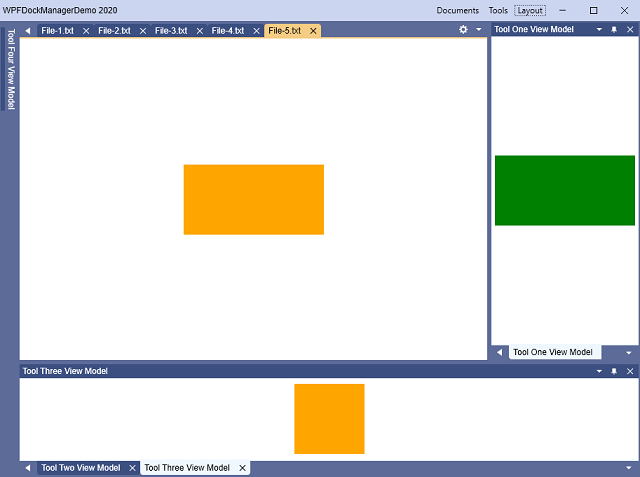Select the Tool Three View Model bottom tab
This screenshot has height=477, width=640.
(187, 468)
